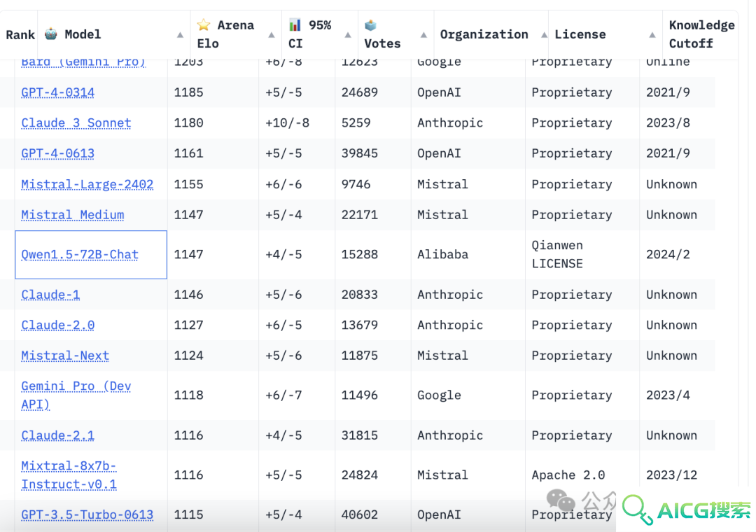Click the vote count 5259
This screenshot has height=532, width=756.
[x=356, y=123]
